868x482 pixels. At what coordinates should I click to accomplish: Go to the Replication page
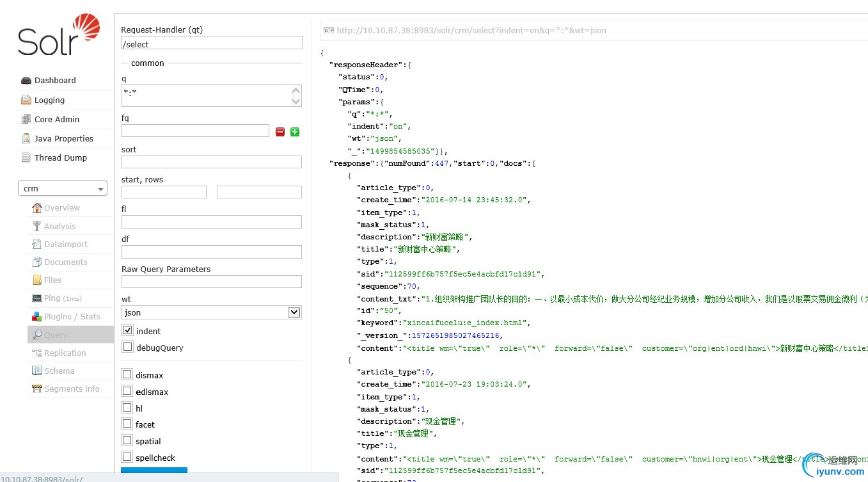tap(70, 353)
